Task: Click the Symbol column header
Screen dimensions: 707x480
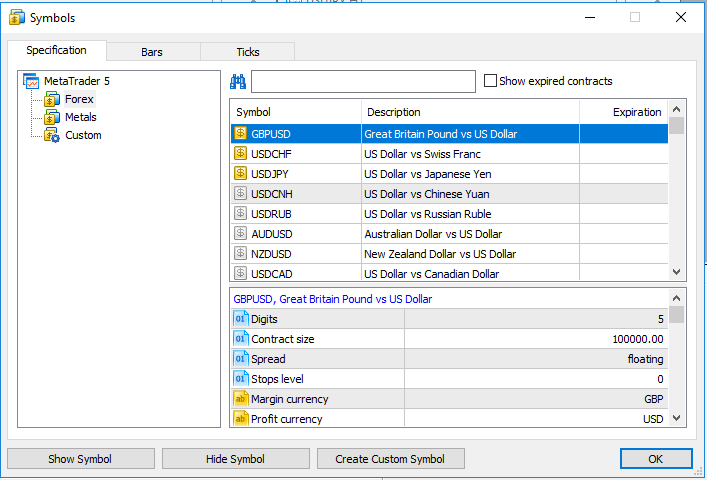Action: tap(296, 112)
